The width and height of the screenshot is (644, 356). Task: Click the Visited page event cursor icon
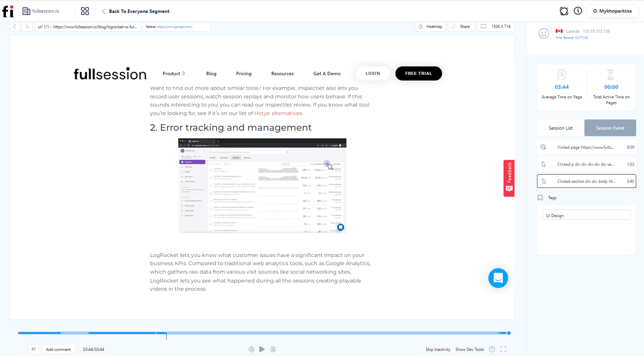pyautogui.click(x=543, y=147)
